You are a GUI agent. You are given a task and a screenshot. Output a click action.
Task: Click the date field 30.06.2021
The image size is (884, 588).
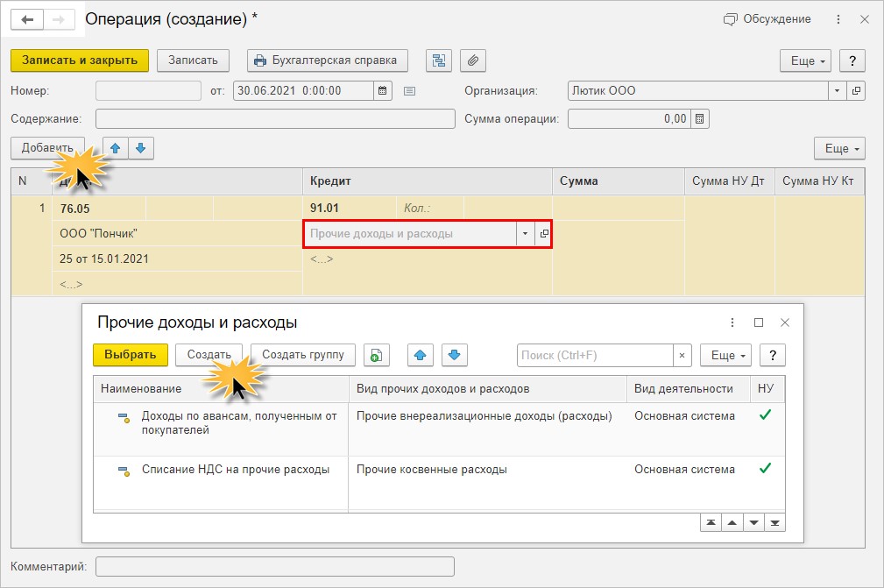[303, 91]
